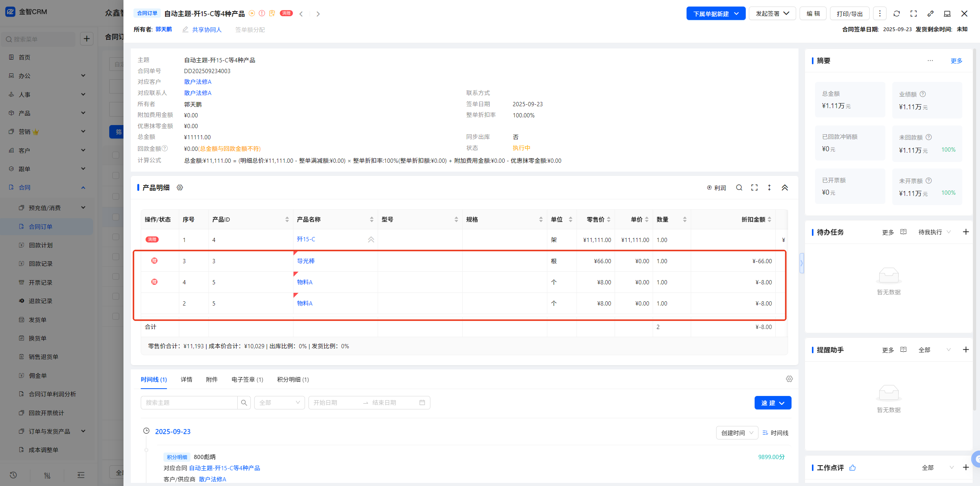The height and width of the screenshot is (486, 980).
Task: Click the 搜索主题 input field
Action: click(x=189, y=402)
